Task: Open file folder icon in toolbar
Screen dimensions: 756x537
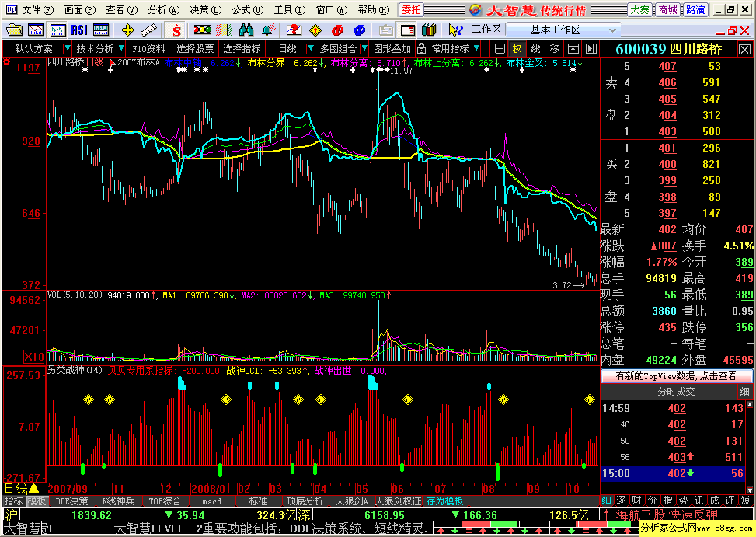Action: [x=14, y=30]
